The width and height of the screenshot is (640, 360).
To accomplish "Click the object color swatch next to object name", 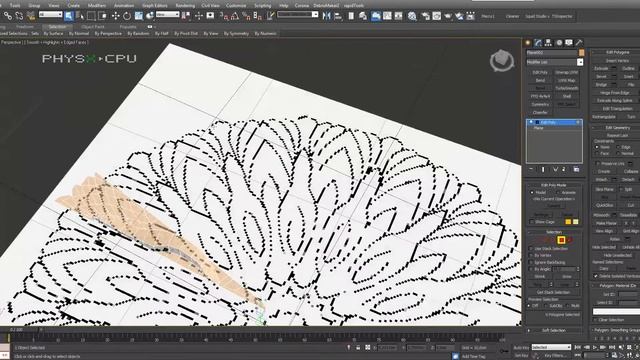I will pyautogui.click(x=581, y=53).
